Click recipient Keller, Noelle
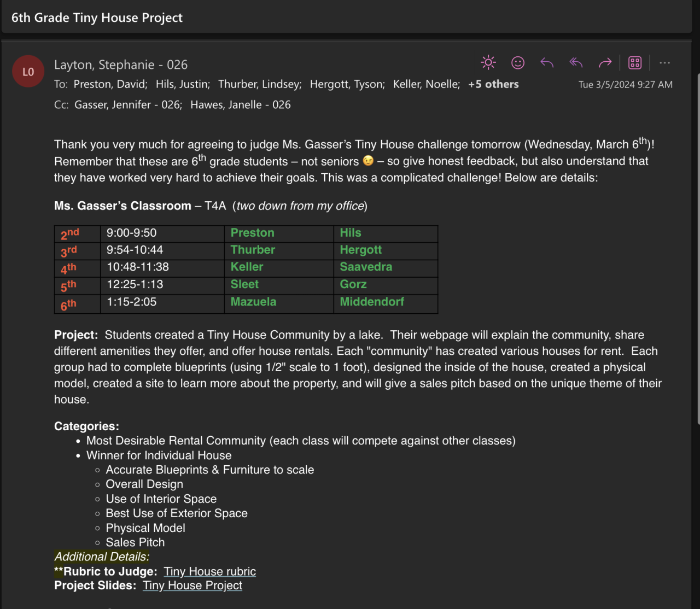 [426, 84]
